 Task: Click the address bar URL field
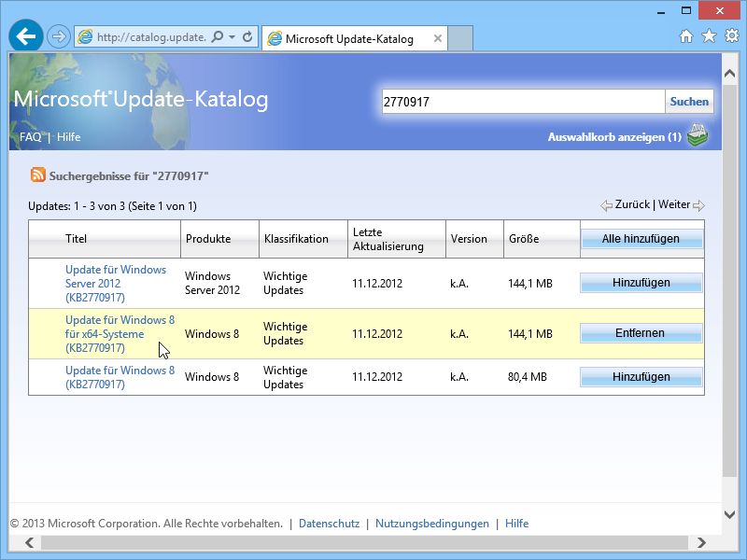[x=151, y=37]
